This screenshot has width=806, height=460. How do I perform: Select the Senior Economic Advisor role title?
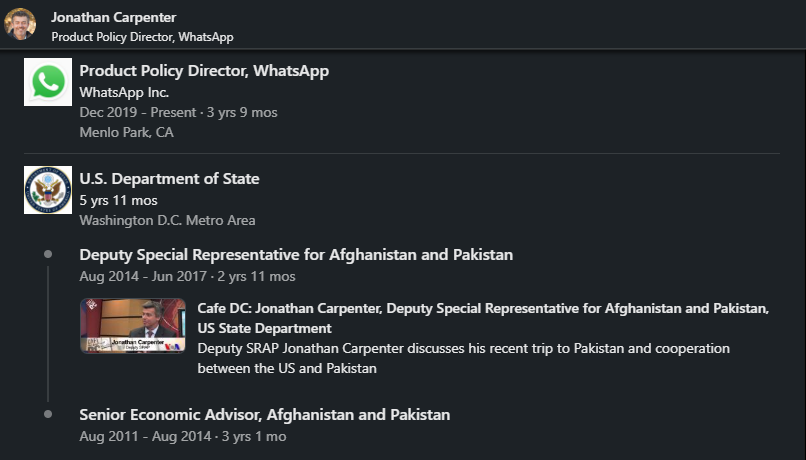[x=264, y=415]
